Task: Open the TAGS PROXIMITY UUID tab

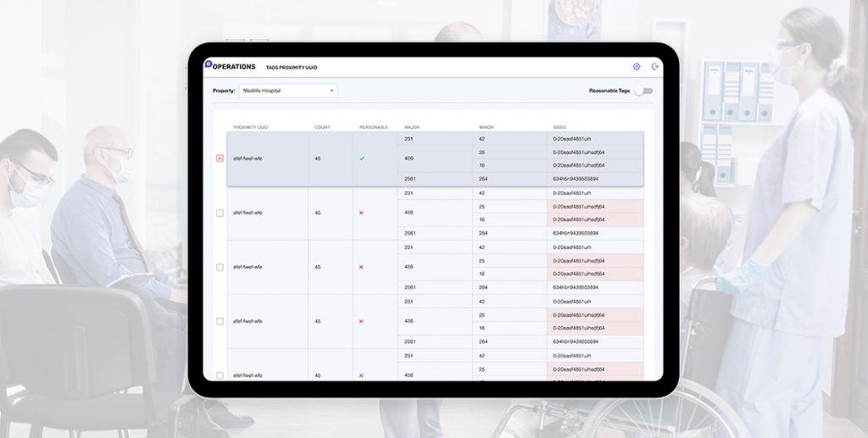Action: pos(292,68)
